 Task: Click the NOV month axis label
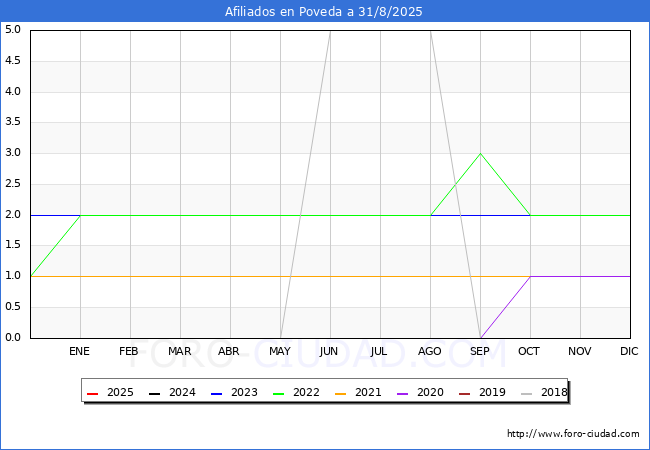click(x=580, y=351)
